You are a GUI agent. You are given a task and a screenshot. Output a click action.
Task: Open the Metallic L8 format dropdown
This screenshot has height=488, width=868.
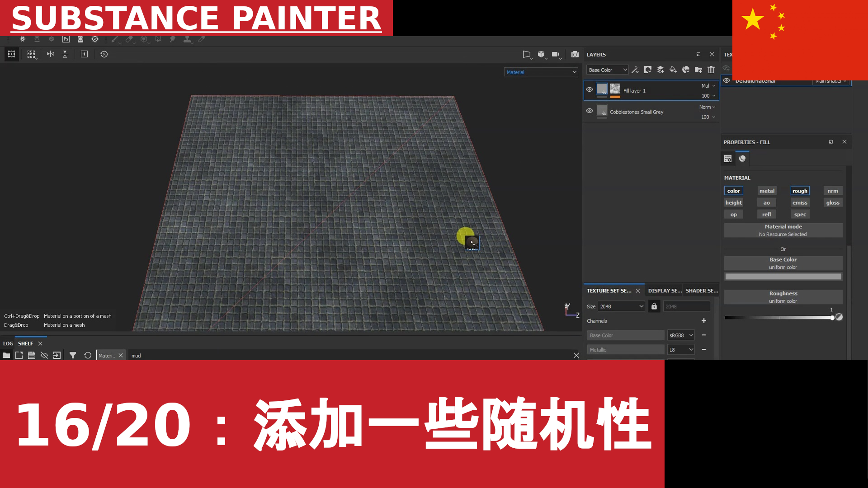681,350
